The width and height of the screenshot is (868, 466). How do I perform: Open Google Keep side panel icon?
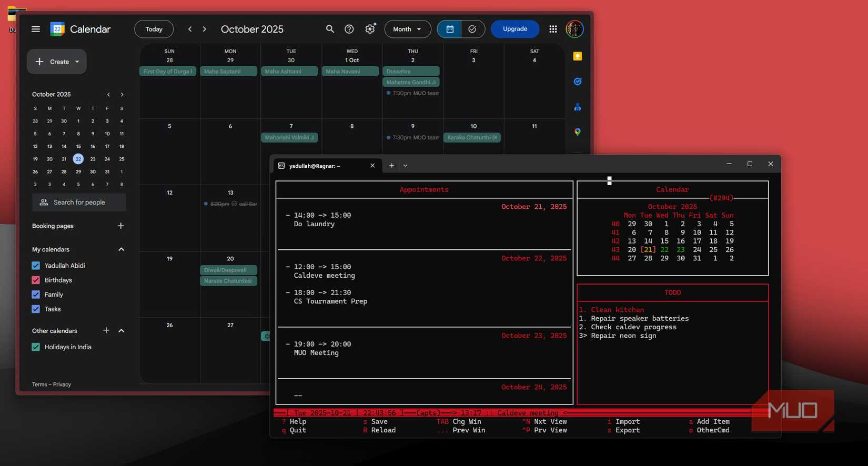[577, 56]
